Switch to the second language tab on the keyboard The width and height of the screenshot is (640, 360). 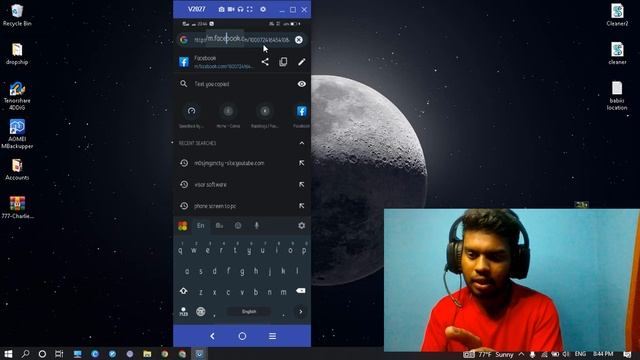coord(219,225)
